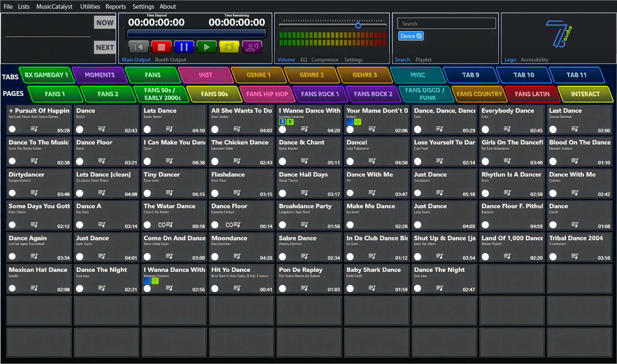Click the blue Pause button
617x364 pixels.
pos(184,47)
